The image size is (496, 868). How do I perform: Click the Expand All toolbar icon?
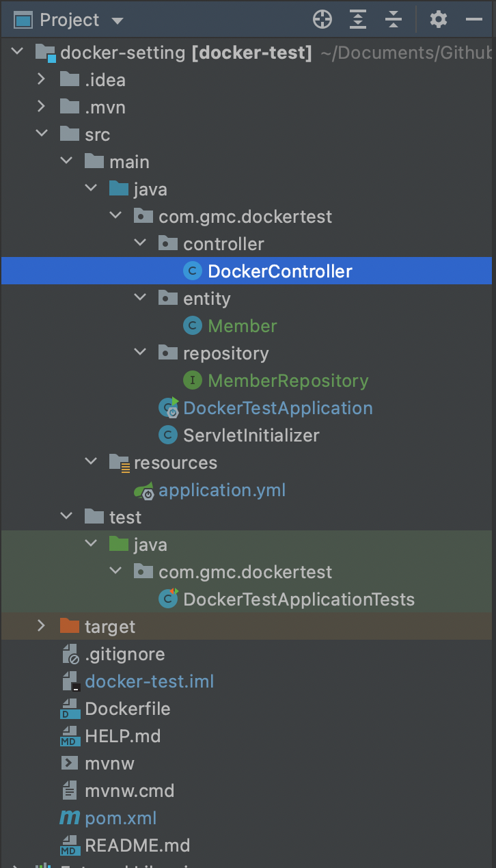tap(358, 20)
